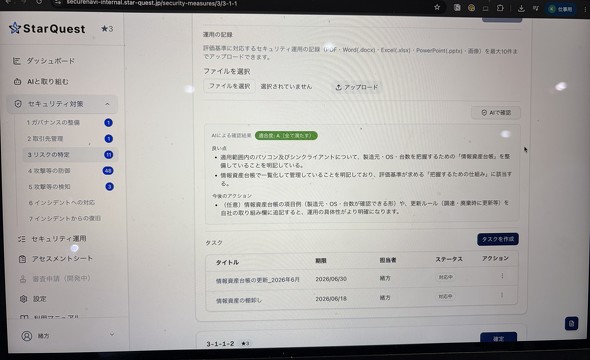Open task 情報資産の棚卸し
This screenshot has height=360, width=590.
click(x=239, y=300)
